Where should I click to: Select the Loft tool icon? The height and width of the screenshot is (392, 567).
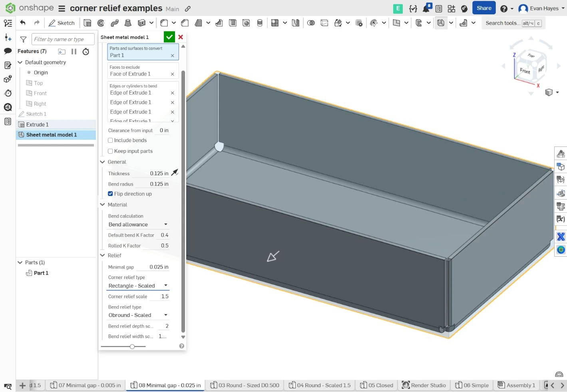click(128, 23)
